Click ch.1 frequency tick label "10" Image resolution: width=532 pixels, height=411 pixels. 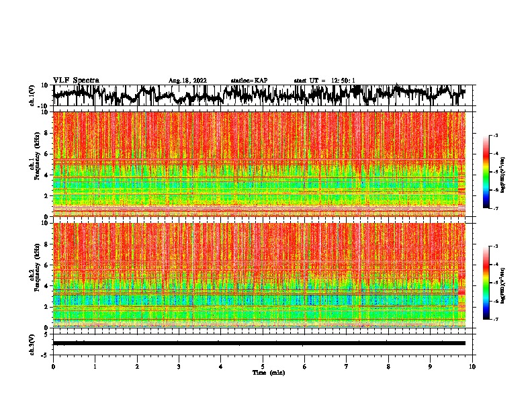point(45,113)
